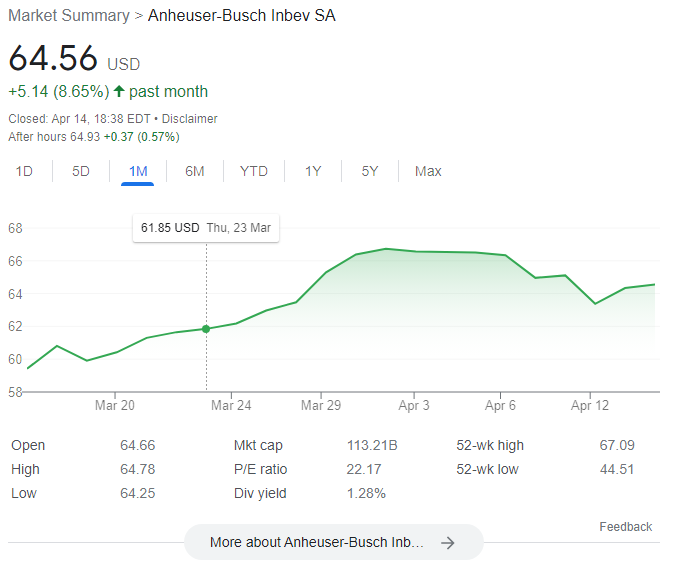The image size is (695, 571).
Task: Click the Mar 29 axis label
Action: [x=321, y=405]
